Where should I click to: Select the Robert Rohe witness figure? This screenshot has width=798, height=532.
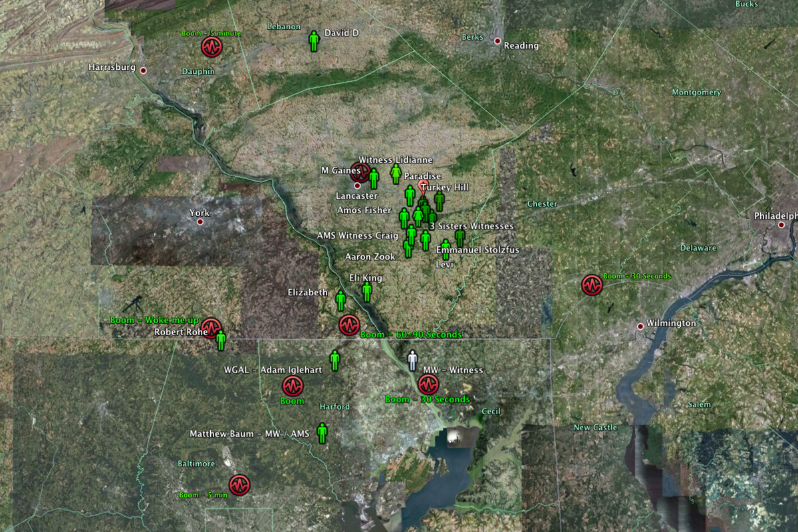[x=221, y=340]
